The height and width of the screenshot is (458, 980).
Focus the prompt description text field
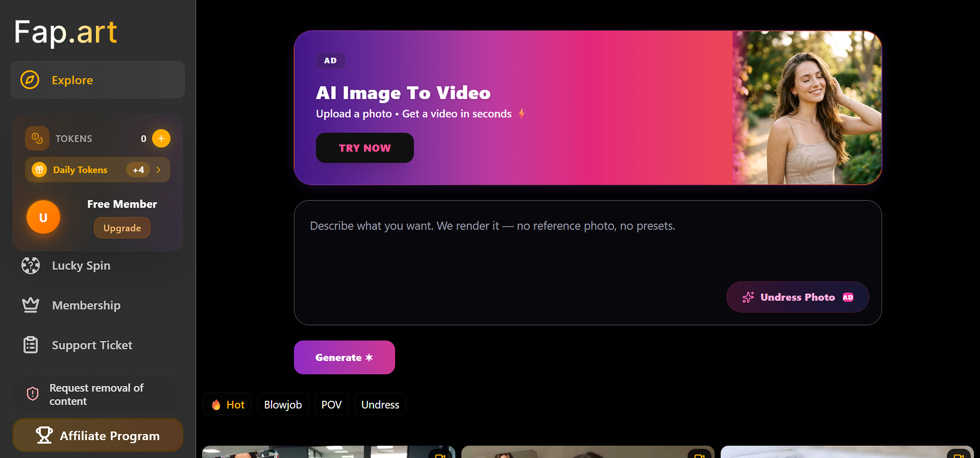588,263
